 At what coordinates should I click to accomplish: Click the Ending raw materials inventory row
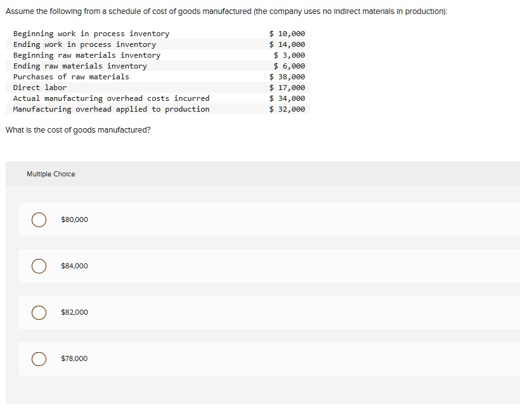[80, 66]
